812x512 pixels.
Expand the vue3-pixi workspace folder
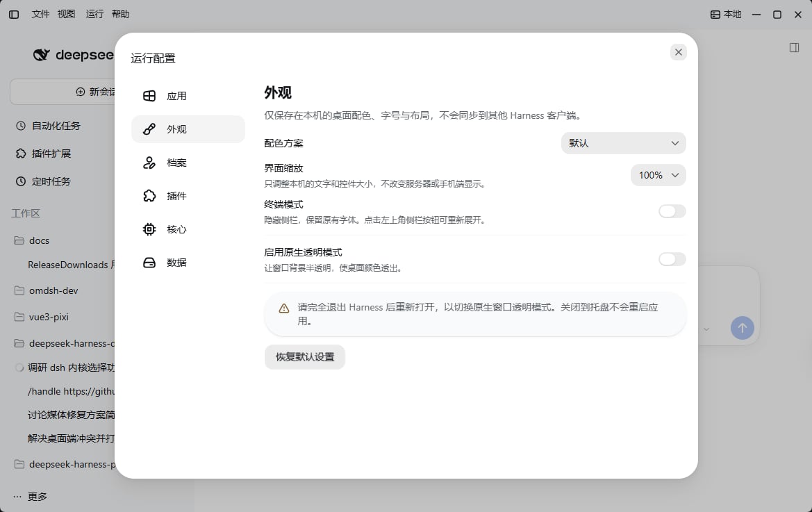[x=42, y=317]
